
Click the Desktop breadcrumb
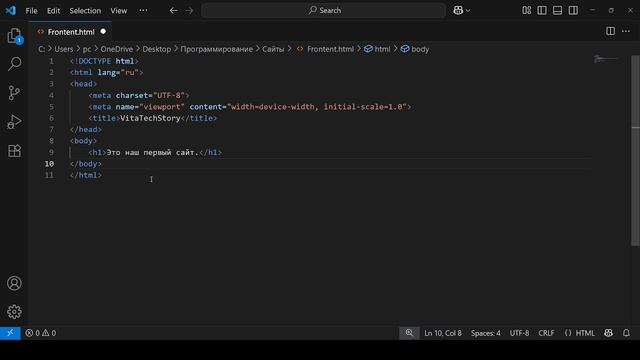point(157,49)
